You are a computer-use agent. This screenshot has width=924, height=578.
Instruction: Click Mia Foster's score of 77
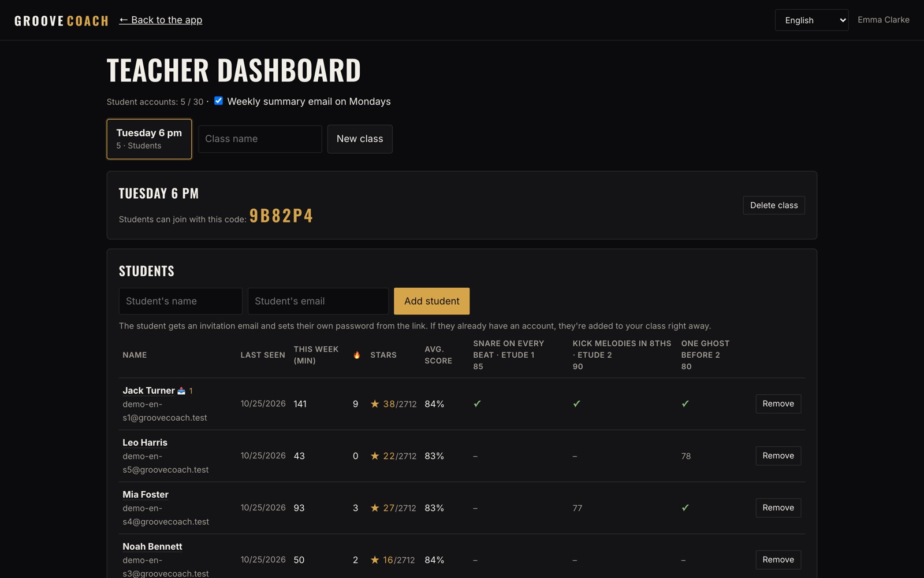tap(577, 508)
